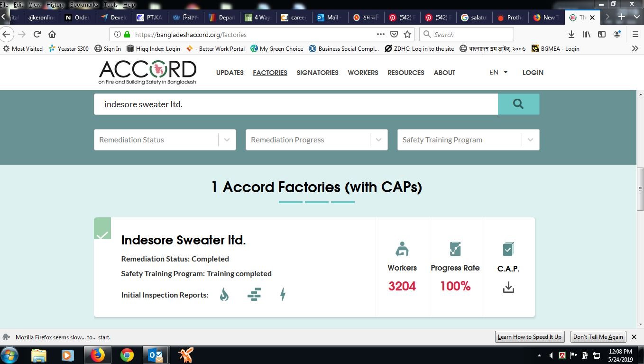
Task: Open the UPDATES navigation item
Action: [230, 73]
